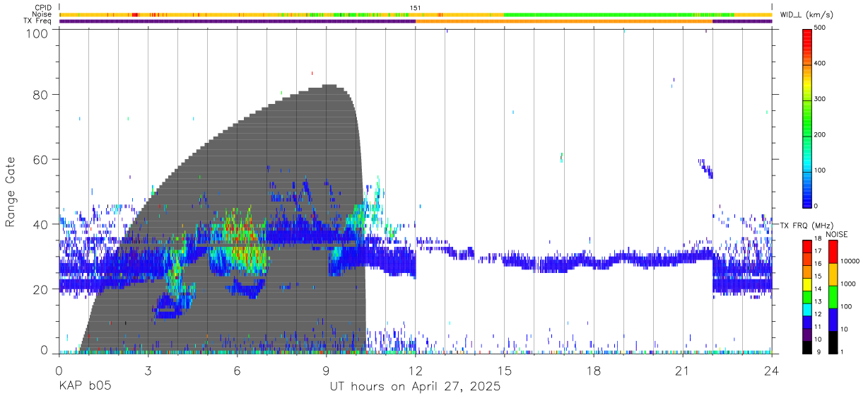Click the KAP b05 radar beam label
This screenshot has height=401, width=868.
[x=85, y=387]
